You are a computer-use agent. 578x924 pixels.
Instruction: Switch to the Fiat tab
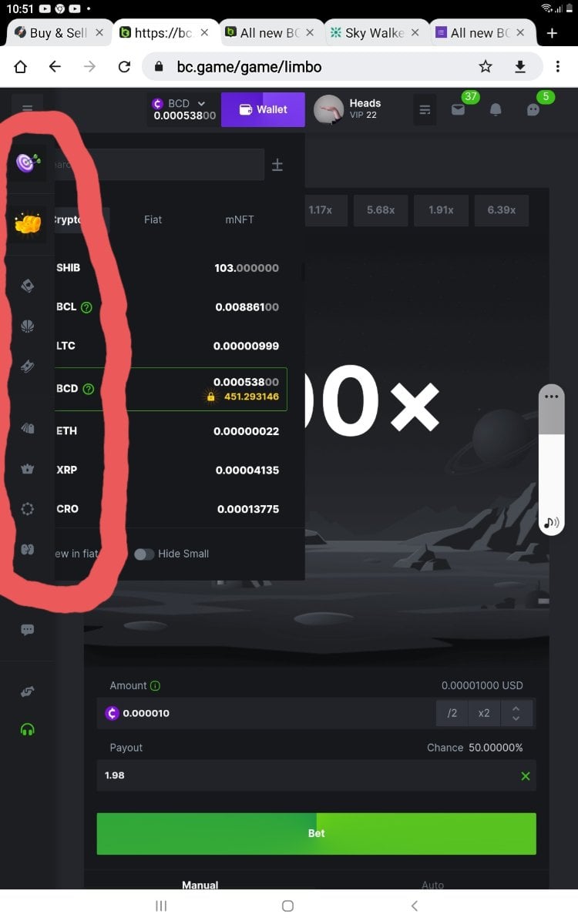(153, 219)
